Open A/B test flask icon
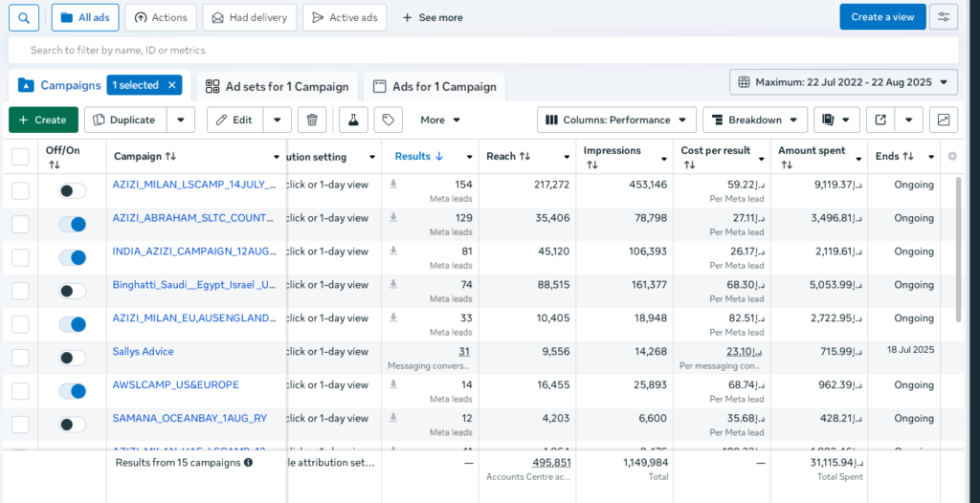The image size is (980, 503). [353, 120]
